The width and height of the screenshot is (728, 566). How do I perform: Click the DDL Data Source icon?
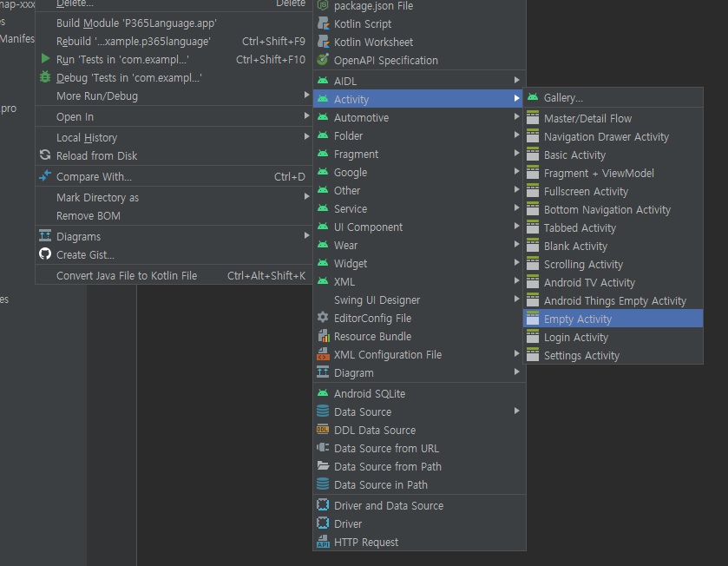click(323, 430)
